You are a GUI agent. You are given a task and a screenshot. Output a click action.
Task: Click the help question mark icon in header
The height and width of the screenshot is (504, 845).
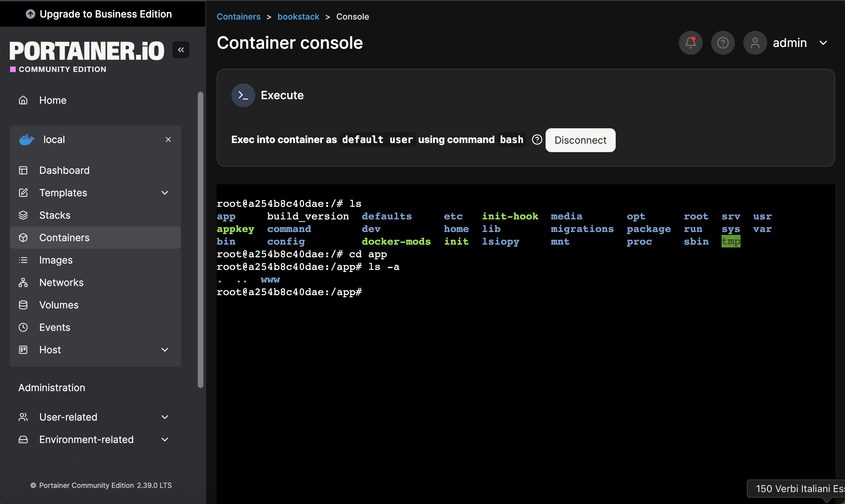(723, 43)
